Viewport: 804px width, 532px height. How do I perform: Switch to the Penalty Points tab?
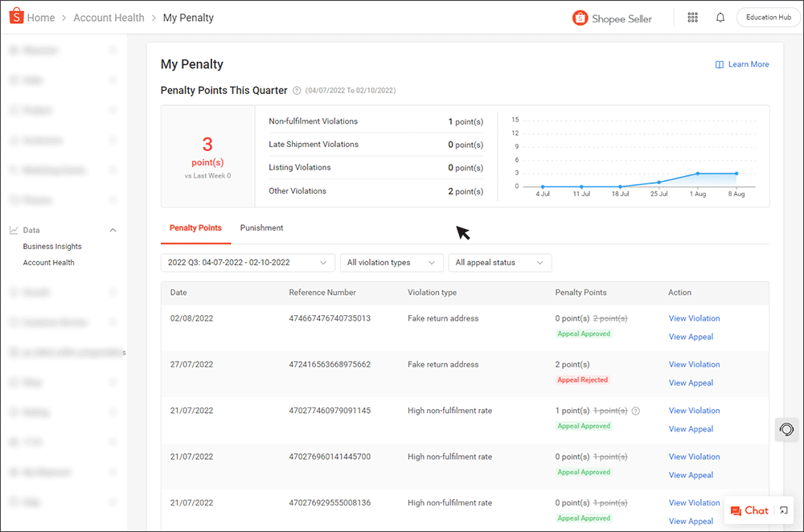click(195, 228)
